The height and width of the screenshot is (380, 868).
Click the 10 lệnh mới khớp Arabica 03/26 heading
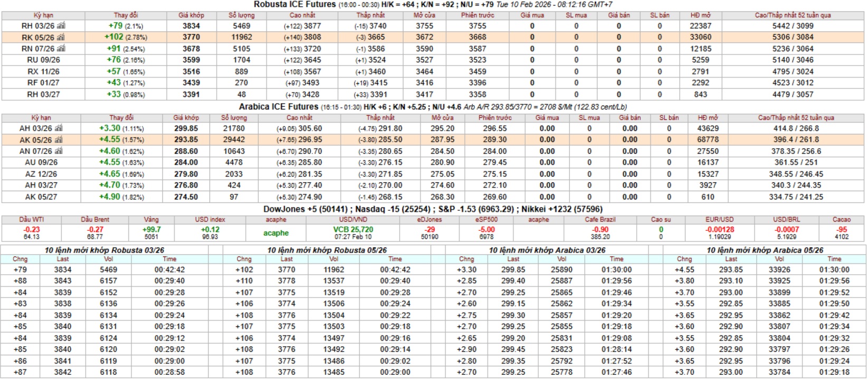547,250
